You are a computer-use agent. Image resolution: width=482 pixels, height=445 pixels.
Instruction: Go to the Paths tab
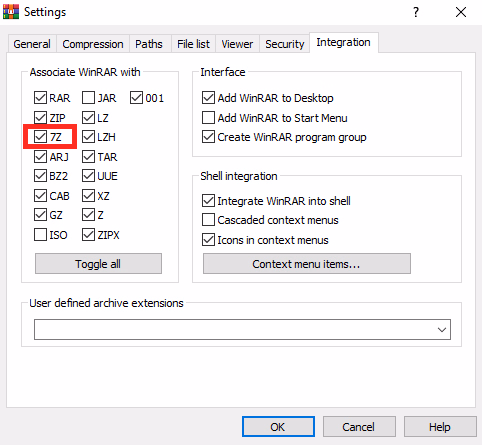(149, 44)
